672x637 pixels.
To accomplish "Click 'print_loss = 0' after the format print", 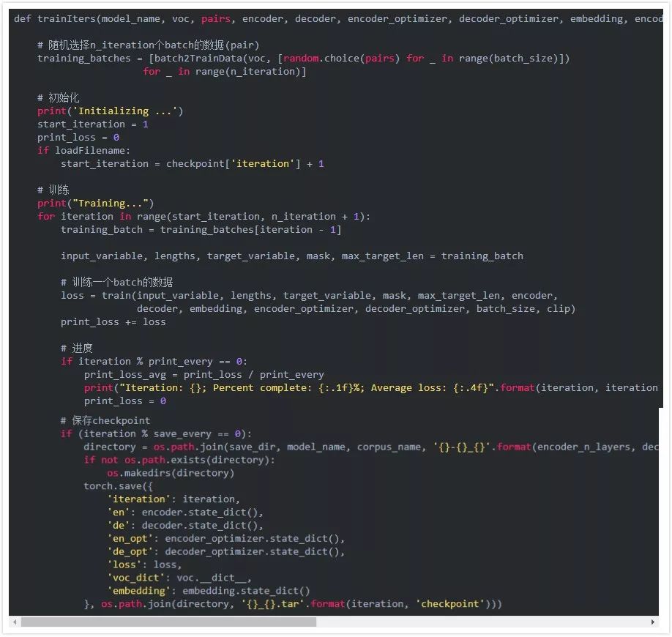I will pyautogui.click(x=125, y=401).
